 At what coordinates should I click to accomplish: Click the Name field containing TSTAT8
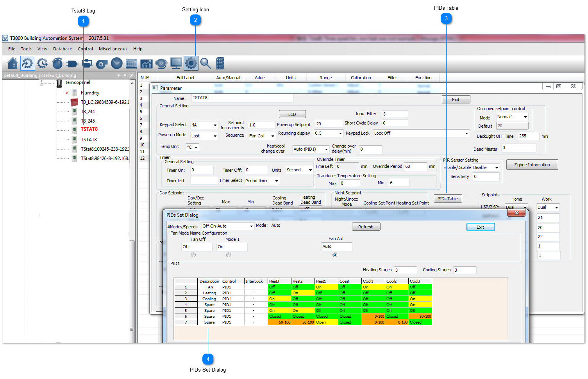(242, 98)
